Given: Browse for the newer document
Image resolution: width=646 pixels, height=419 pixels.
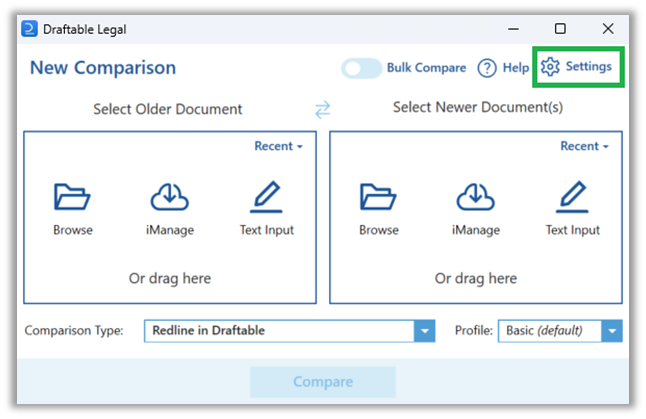Looking at the screenshot, I should pos(379,210).
